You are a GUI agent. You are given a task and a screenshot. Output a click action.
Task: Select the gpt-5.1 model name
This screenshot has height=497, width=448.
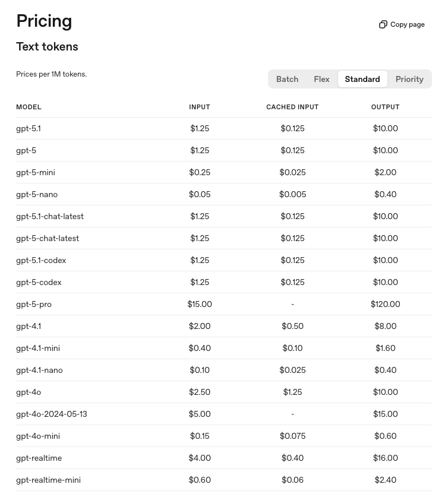(x=29, y=128)
